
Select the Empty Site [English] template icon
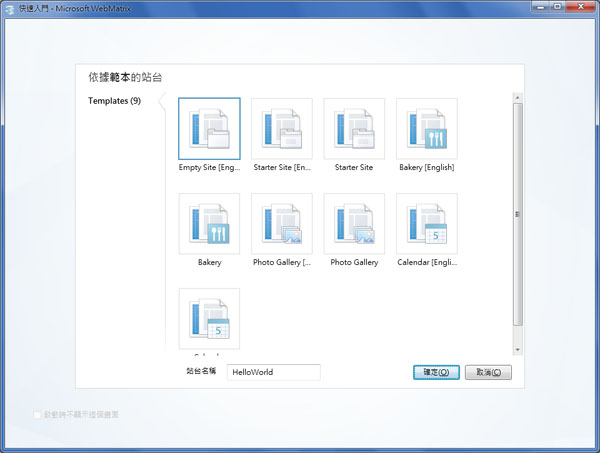point(209,129)
